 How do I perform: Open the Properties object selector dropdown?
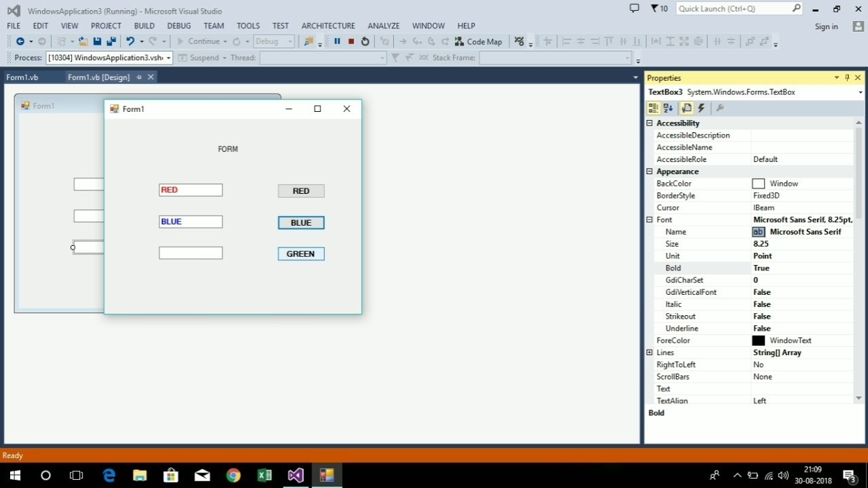pyautogui.click(x=861, y=92)
